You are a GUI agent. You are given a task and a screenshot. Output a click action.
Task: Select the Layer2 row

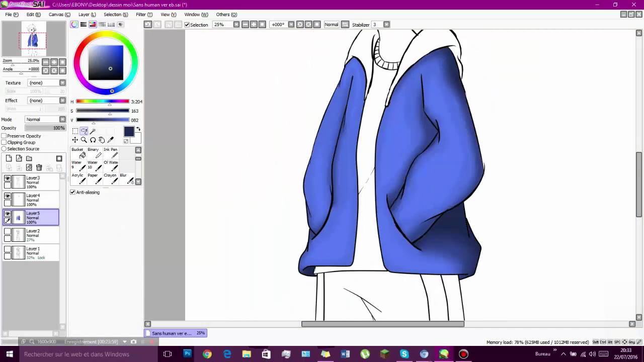(x=32, y=235)
